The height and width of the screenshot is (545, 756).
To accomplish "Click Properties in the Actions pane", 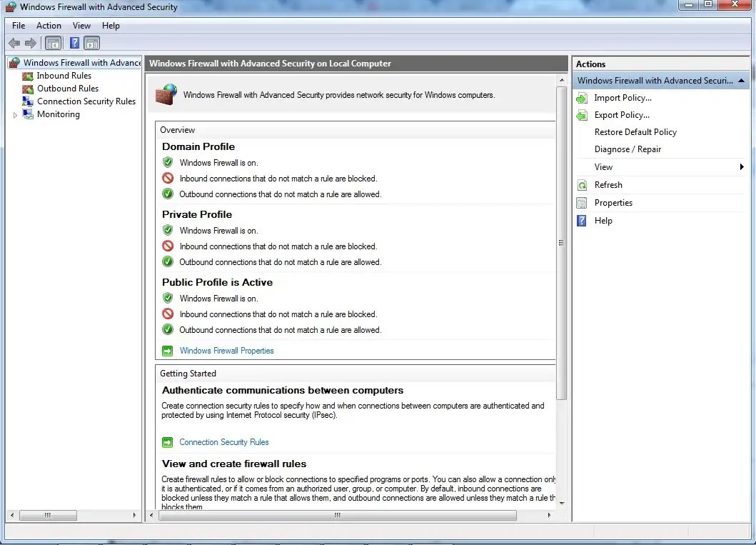I will 613,203.
